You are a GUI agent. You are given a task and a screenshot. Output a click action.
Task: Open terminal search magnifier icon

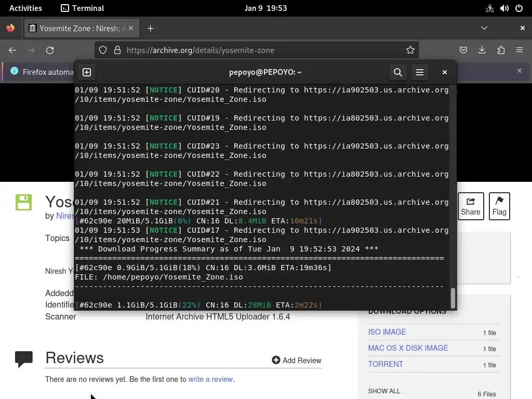click(x=397, y=72)
